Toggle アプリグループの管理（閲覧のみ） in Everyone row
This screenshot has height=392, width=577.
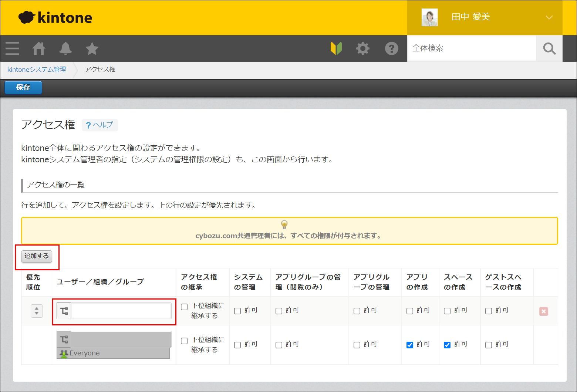[x=279, y=345]
